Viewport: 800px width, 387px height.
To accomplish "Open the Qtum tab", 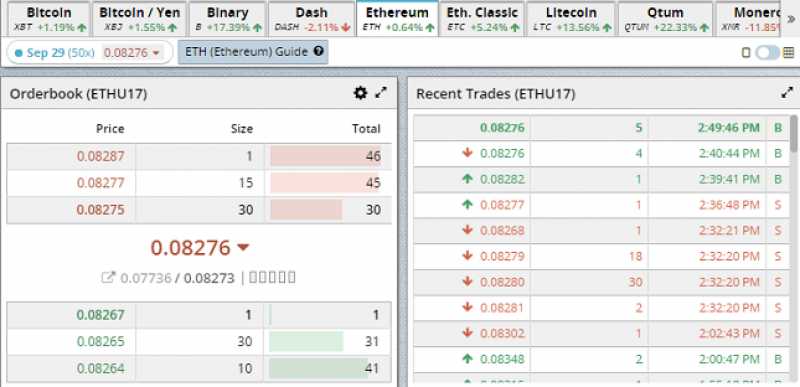I will click(x=665, y=19).
